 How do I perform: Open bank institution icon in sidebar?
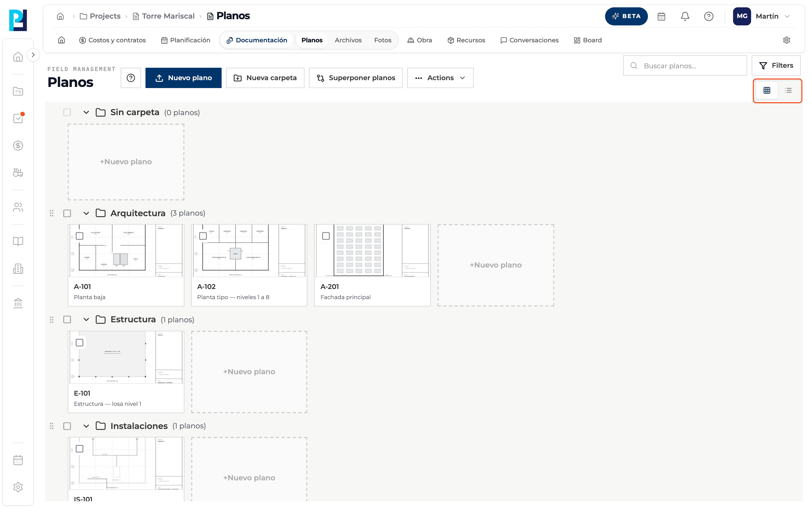pyautogui.click(x=18, y=303)
